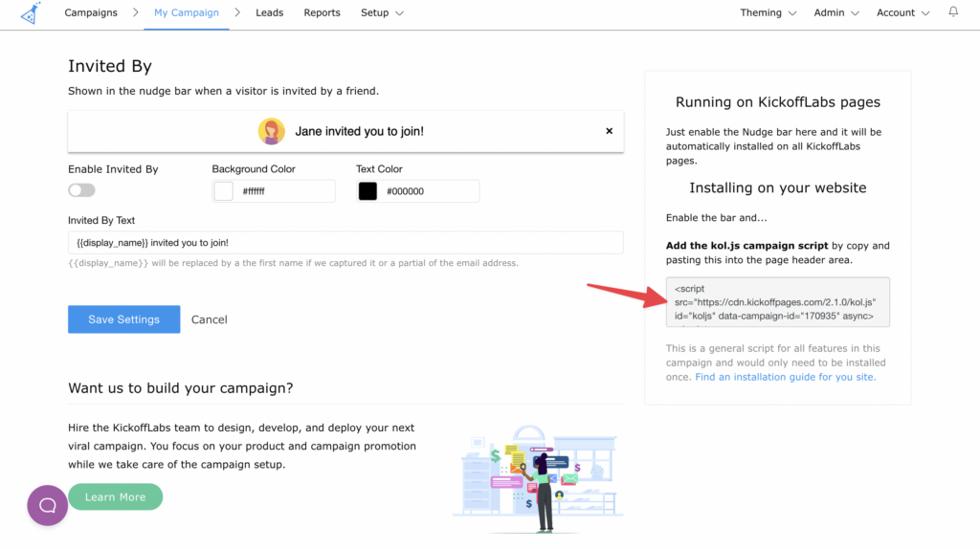The width and height of the screenshot is (980, 549).
Task: Click the KickoffLabs flask logo
Action: tap(30, 13)
